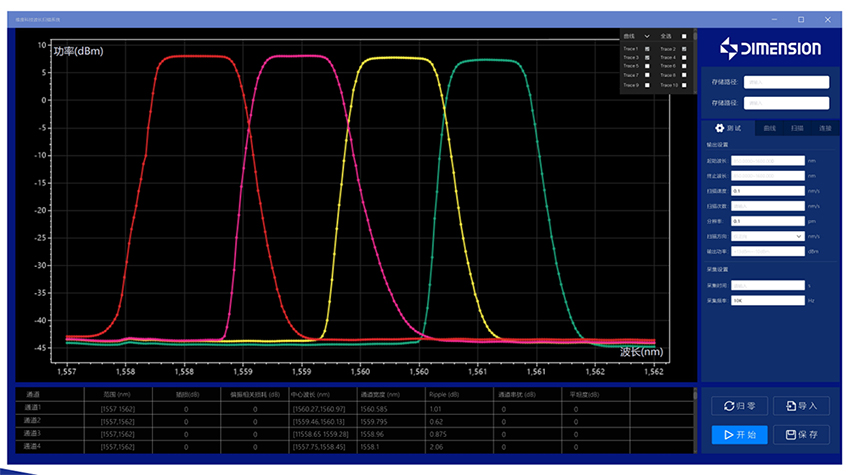The image size is (850, 475).
Task: Click the 采集频率 field showing 10K
Action: point(768,300)
